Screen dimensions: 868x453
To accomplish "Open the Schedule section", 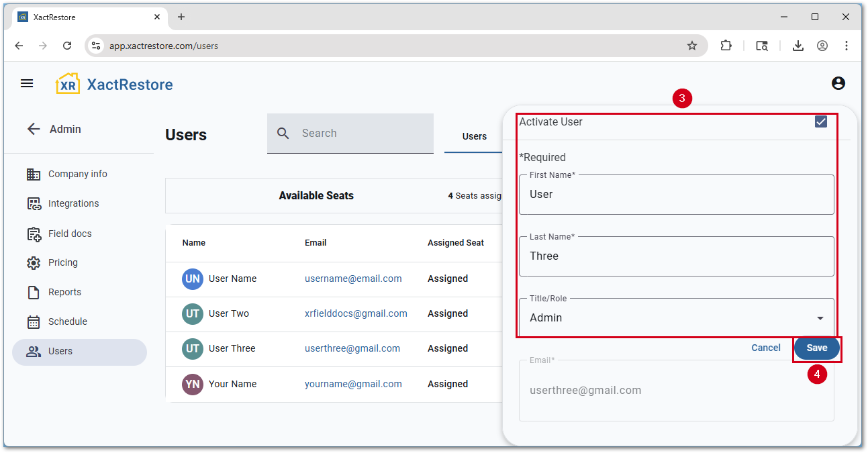I will (67, 321).
